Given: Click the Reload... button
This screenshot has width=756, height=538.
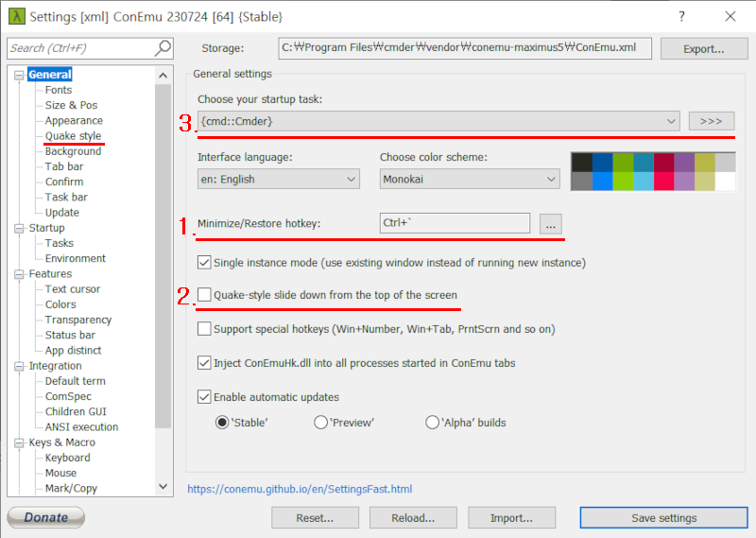Looking at the screenshot, I should coord(413,518).
